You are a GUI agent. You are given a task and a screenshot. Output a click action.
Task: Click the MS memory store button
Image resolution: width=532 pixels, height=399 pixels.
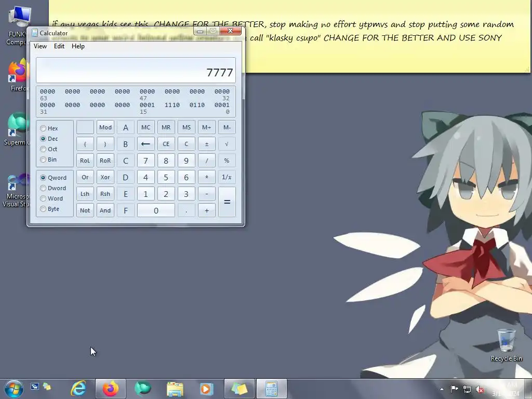(x=187, y=127)
